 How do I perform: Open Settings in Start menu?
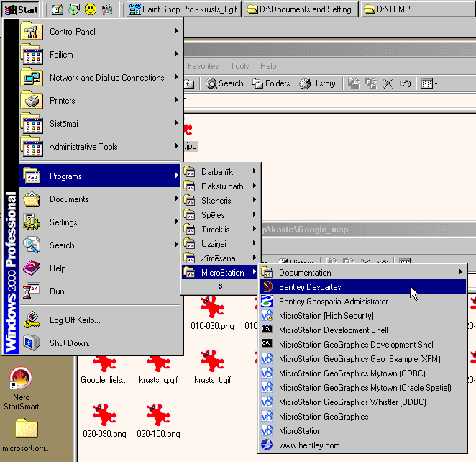[100, 222]
